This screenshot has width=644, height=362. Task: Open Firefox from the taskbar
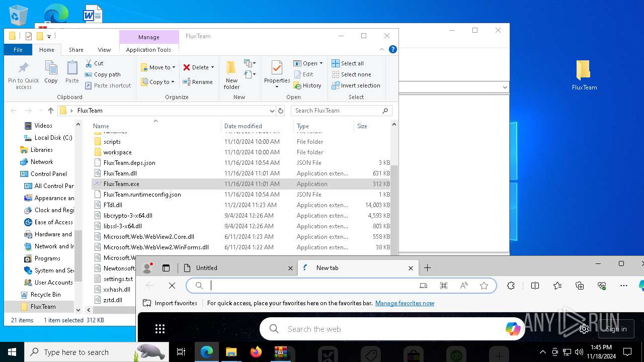256,352
